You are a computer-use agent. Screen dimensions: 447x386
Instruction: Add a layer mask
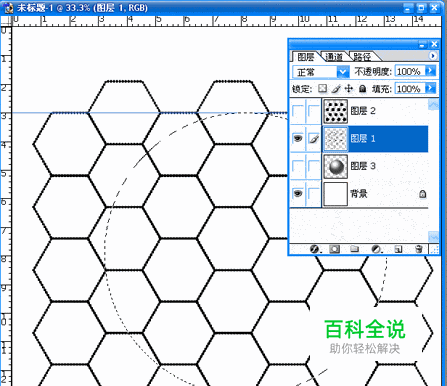[334, 249]
